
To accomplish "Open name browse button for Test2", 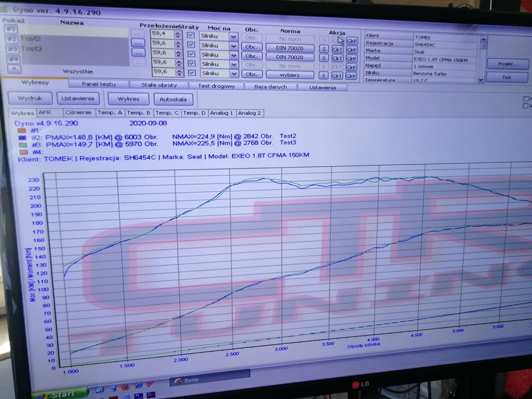I will coord(138,43).
